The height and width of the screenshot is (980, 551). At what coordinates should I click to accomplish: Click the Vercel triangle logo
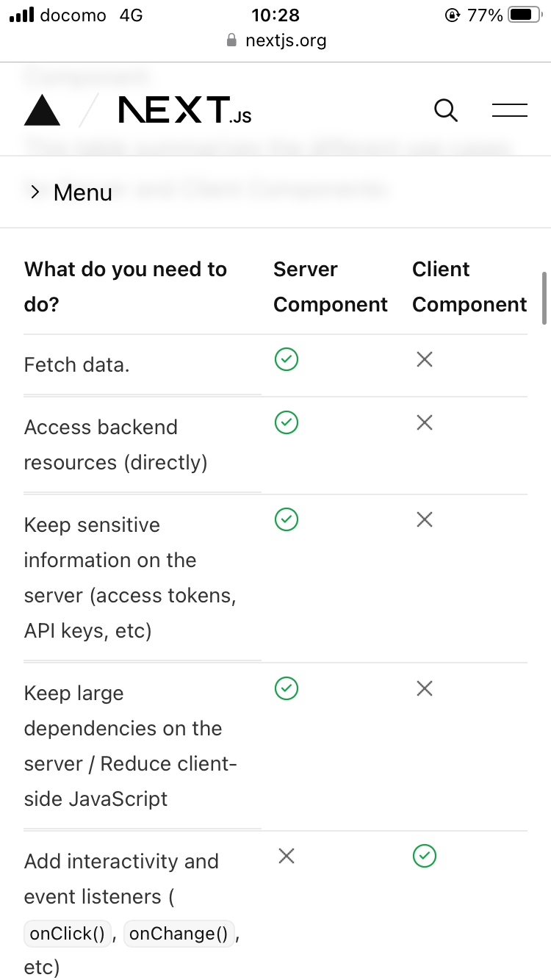click(x=43, y=110)
